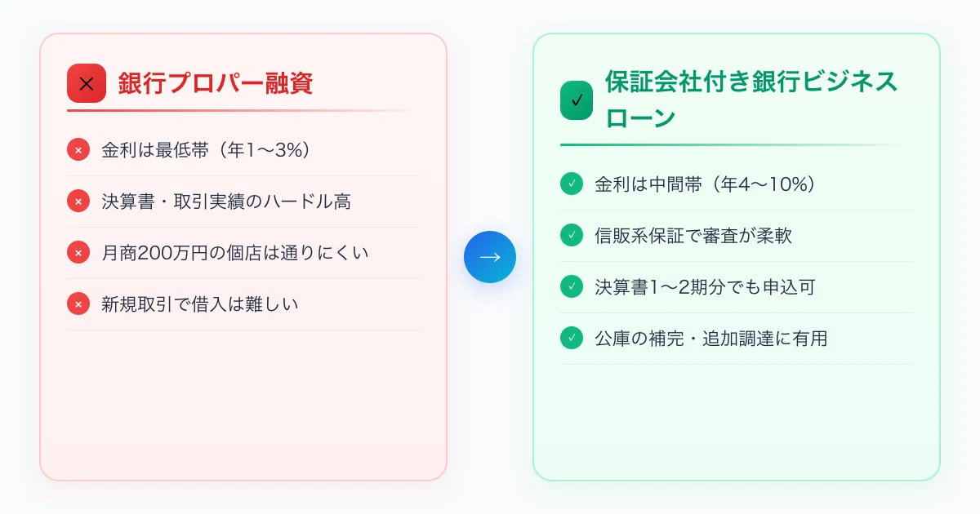Image resolution: width=980 pixels, height=514 pixels.
Task: Click the green check icon next to 公庫の補完・追加調達に有用
Action: (572, 338)
